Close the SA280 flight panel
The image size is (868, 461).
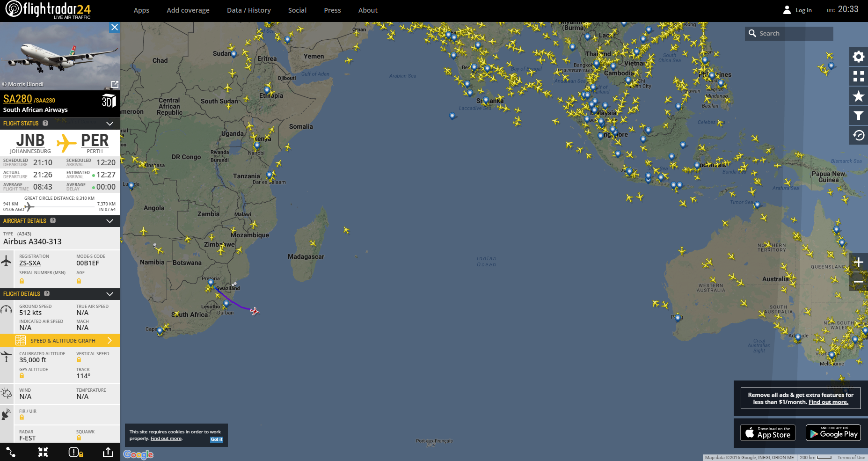[x=114, y=27]
